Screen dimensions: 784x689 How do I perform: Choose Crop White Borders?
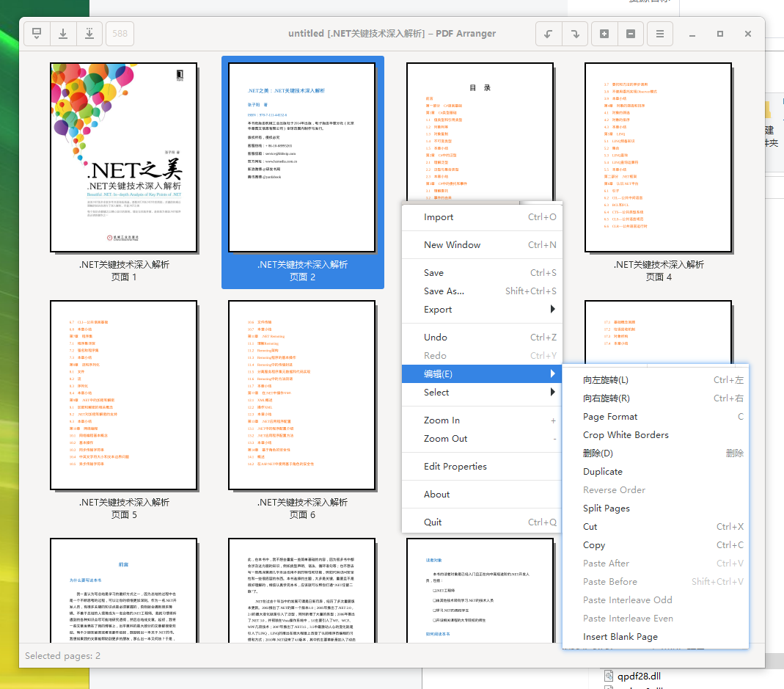click(x=656, y=435)
